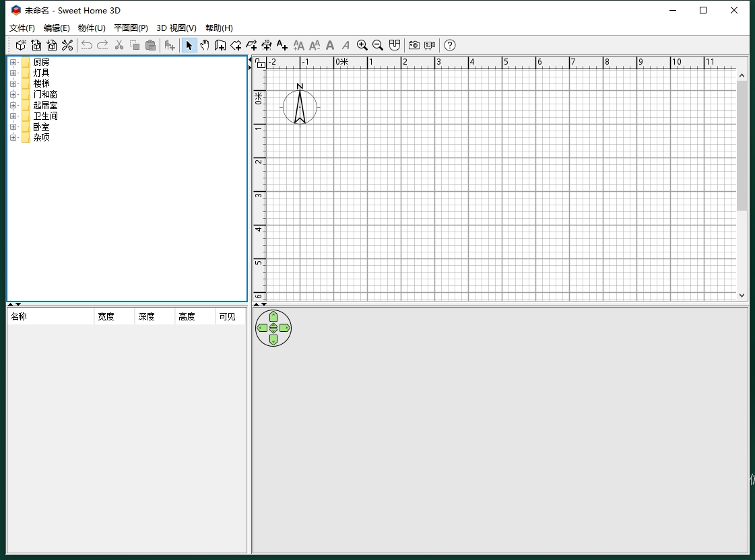Click the Zoom in magnifier icon
The height and width of the screenshot is (560, 755).
(x=362, y=45)
